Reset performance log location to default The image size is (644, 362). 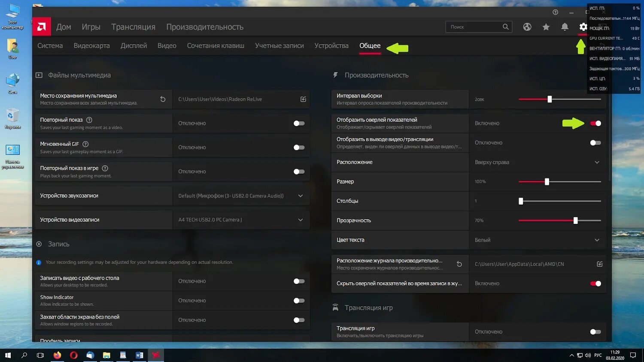(x=459, y=264)
